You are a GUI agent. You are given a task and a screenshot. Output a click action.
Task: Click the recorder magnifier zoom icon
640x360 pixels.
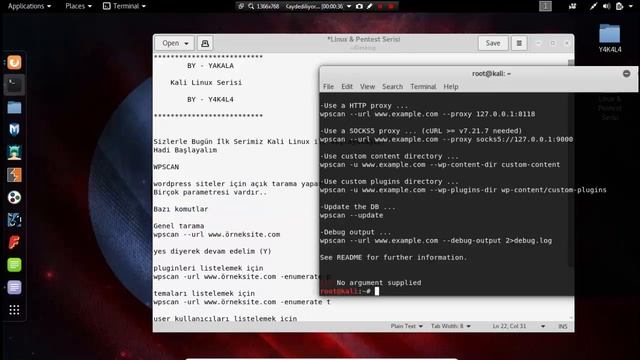click(x=251, y=6)
